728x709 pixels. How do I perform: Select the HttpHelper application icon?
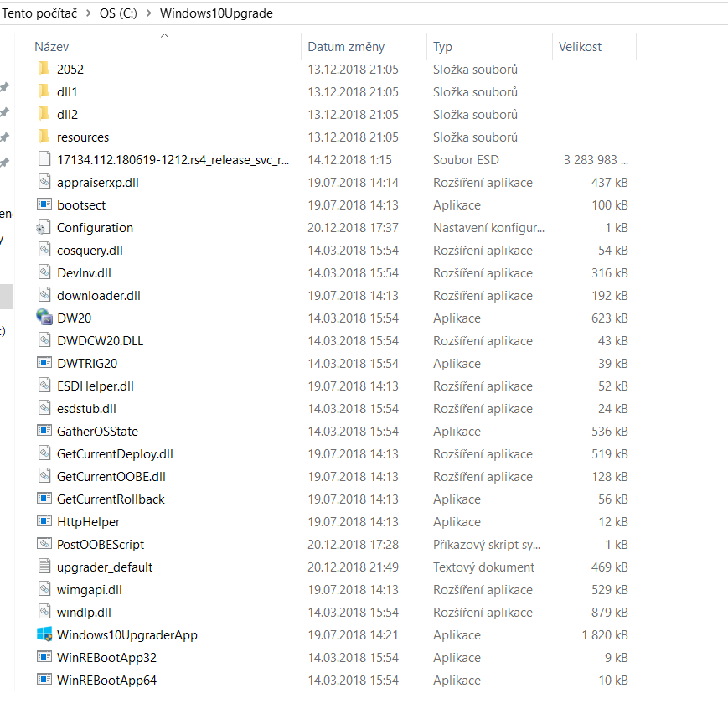[44, 521]
